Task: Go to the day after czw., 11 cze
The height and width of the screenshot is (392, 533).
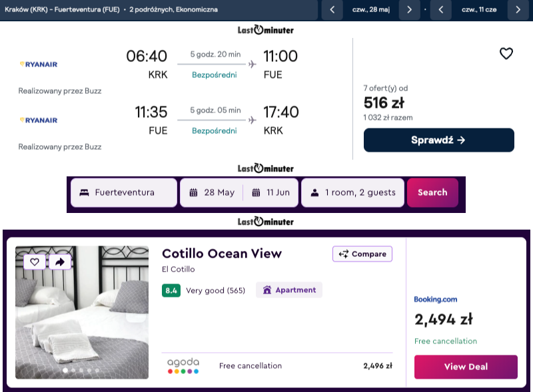Action: pos(518,10)
